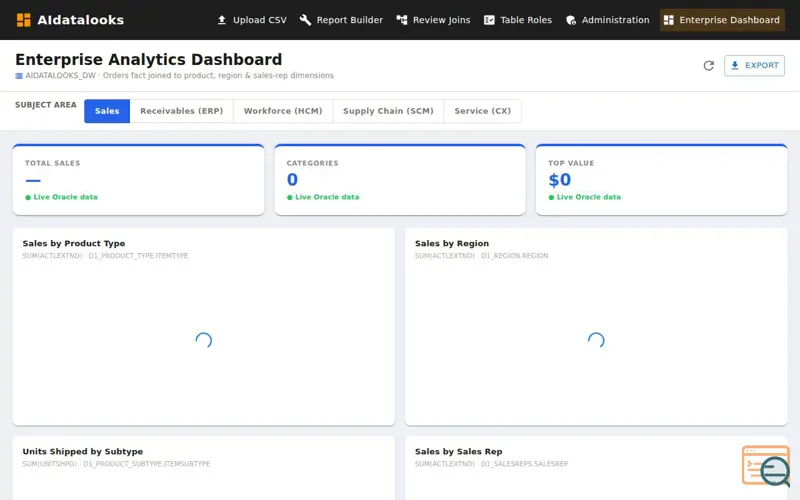
Task: Open the Administration section
Action: pos(607,20)
